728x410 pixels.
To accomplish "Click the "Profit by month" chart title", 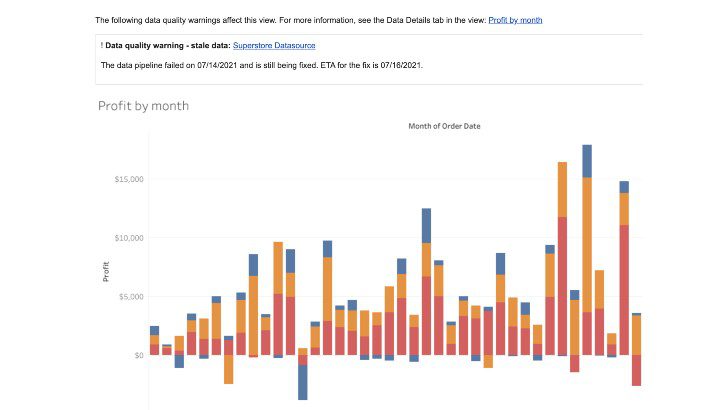I will point(143,106).
